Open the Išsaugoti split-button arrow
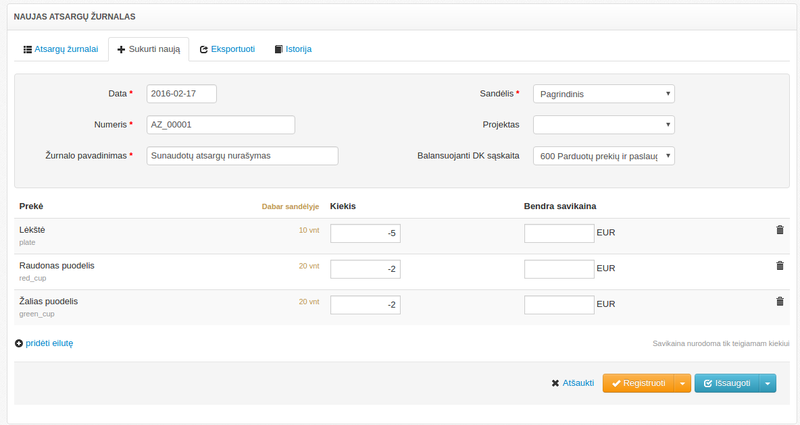This screenshot has width=800, height=425. pyautogui.click(x=767, y=383)
